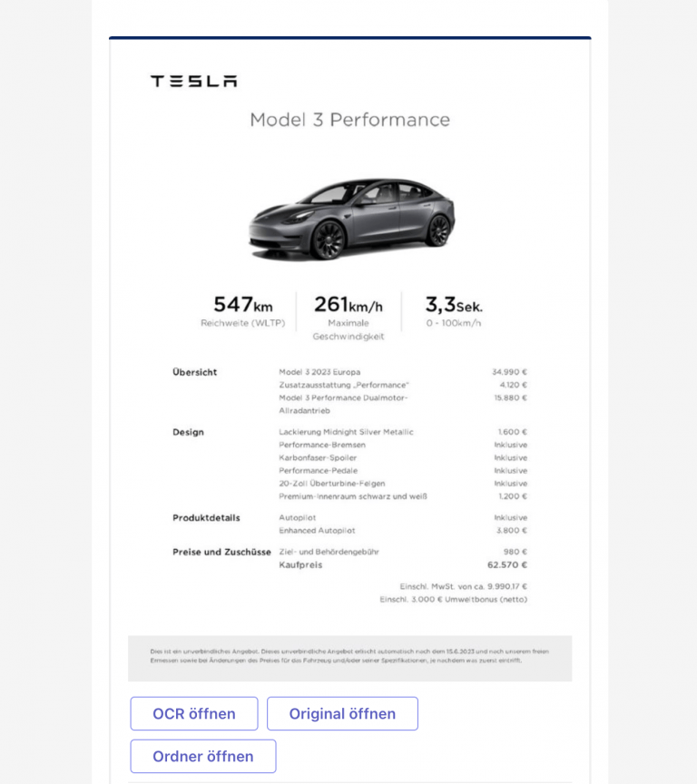This screenshot has width=697, height=784.
Task: Select the 3,3 Sek. acceleration value
Action: [454, 305]
